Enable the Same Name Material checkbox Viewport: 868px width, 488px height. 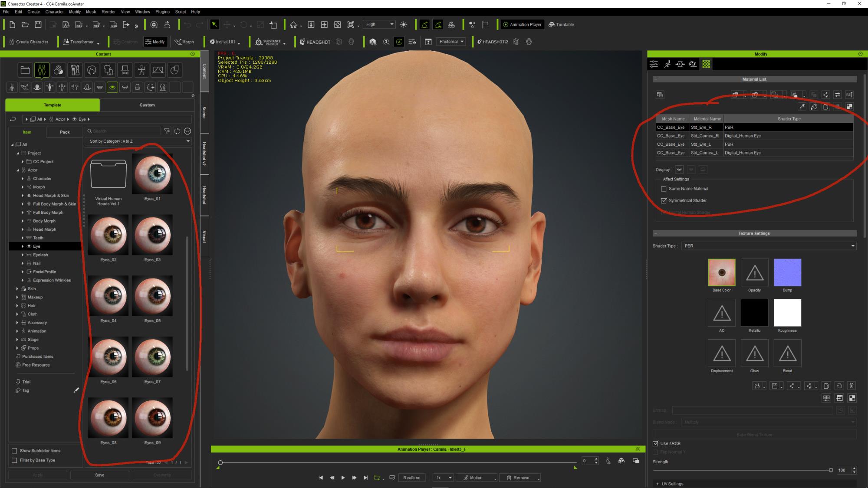coord(664,189)
